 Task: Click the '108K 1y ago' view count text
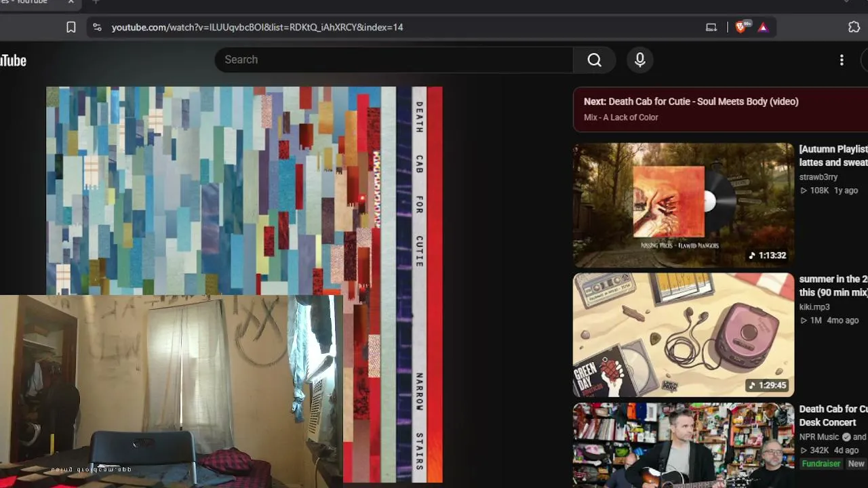click(x=829, y=190)
